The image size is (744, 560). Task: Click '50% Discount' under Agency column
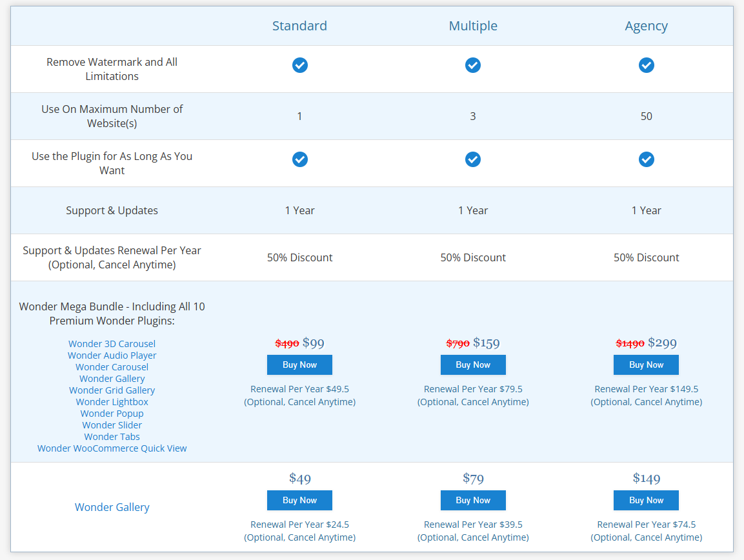[x=647, y=257]
